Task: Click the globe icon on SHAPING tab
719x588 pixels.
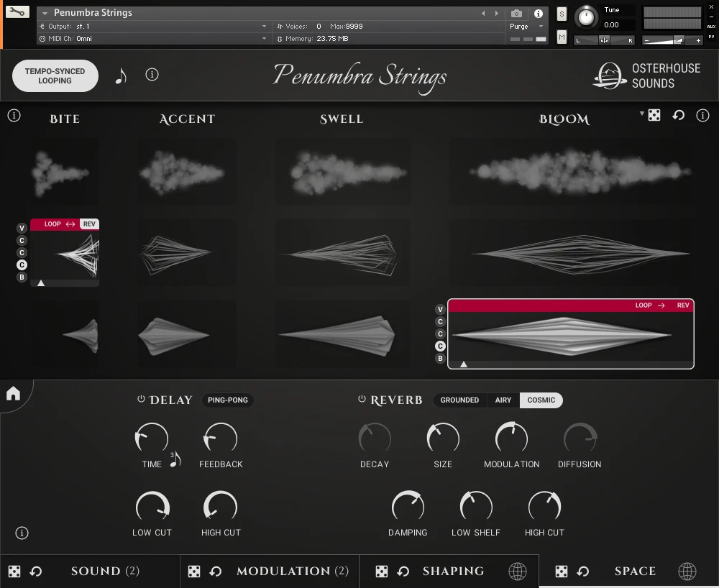Action: point(518,571)
